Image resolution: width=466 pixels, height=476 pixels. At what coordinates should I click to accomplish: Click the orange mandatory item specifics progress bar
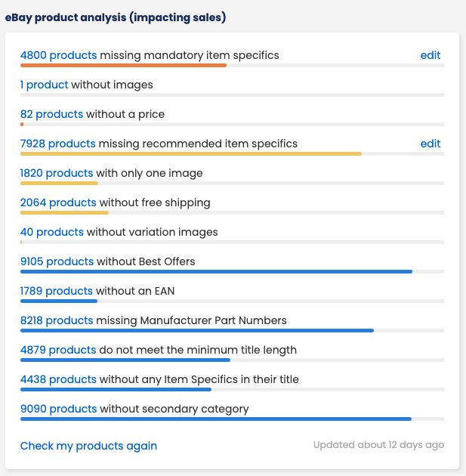click(x=123, y=65)
